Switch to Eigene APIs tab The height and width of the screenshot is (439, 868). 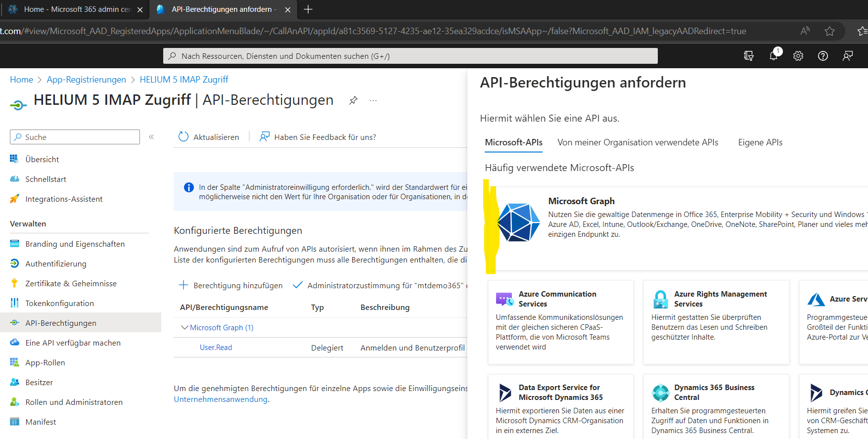(x=760, y=142)
